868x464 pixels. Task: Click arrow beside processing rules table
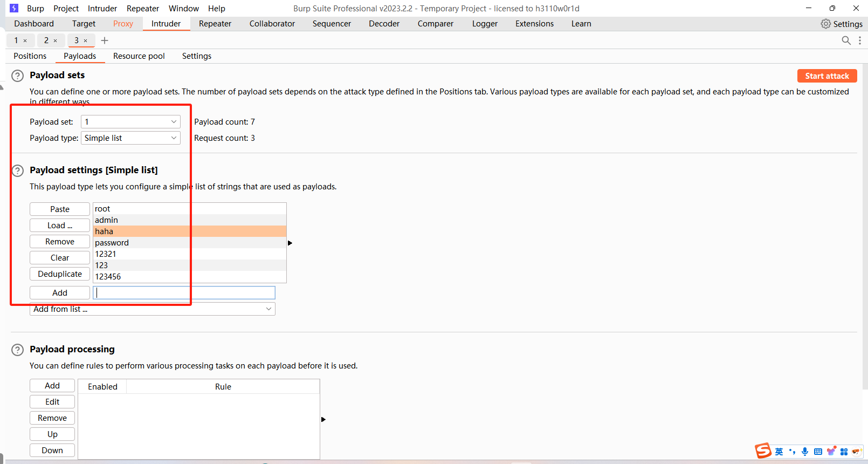point(323,419)
